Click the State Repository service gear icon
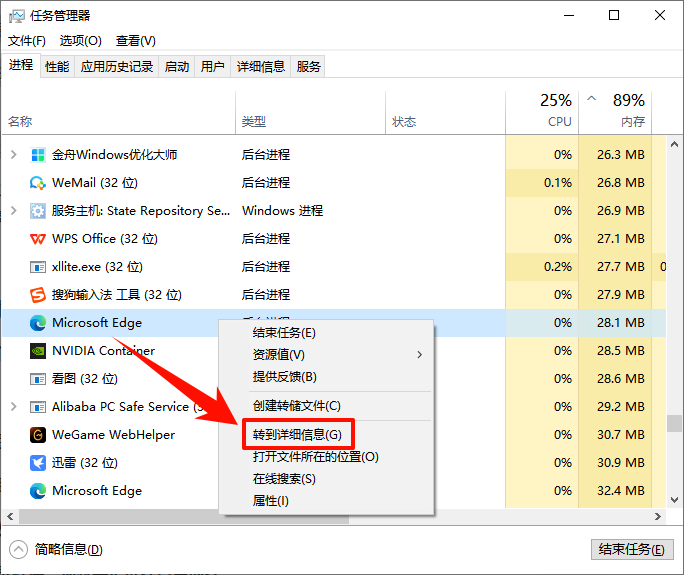 tap(38, 211)
